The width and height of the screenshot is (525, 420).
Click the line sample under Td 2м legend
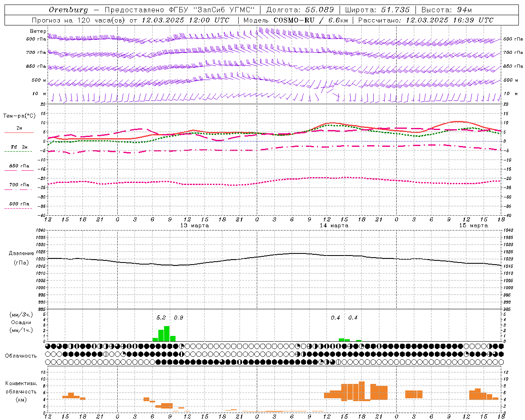coord(18,151)
